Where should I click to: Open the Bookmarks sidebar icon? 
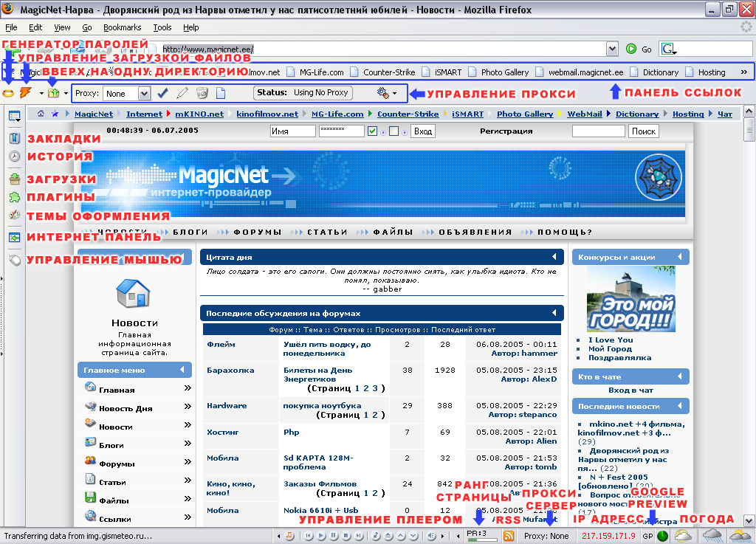(14, 138)
